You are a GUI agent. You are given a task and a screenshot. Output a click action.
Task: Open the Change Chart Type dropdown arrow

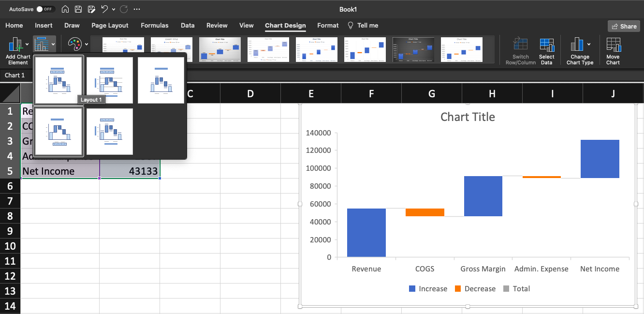tap(589, 44)
